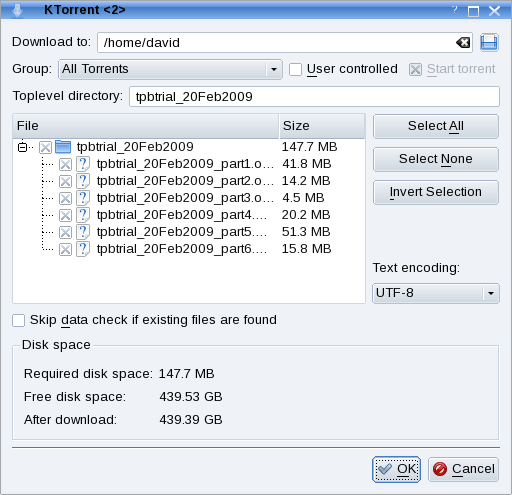Image resolution: width=512 pixels, height=495 pixels.
Task: Uncheck the part2 file checkbox
Action: point(65,181)
